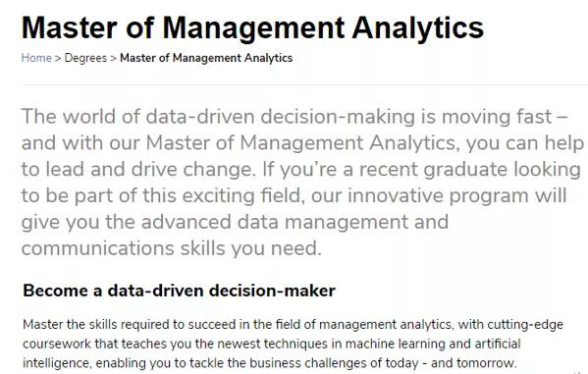Image resolution: width=588 pixels, height=374 pixels.
Task: Click the intro line starting 'and with our Master'
Action: point(302,143)
